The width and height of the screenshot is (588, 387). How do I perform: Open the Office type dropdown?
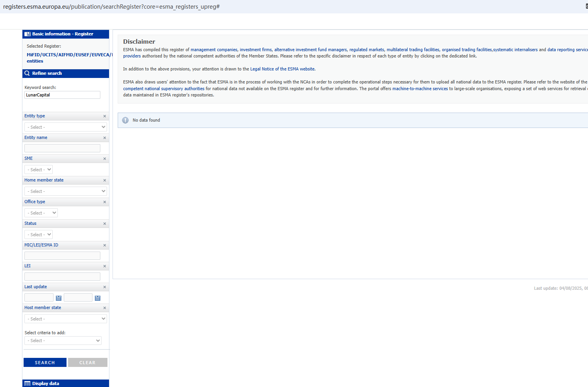[x=41, y=213]
